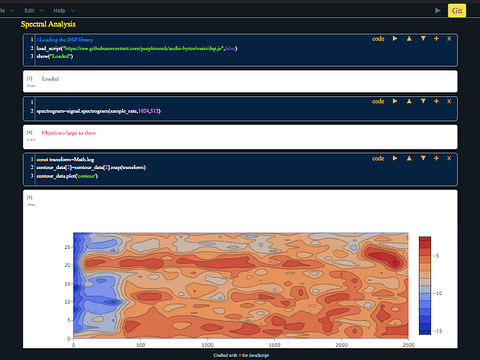Click the 2000 x-axis tick label
This screenshot has width=480, height=360.
(x=341, y=345)
